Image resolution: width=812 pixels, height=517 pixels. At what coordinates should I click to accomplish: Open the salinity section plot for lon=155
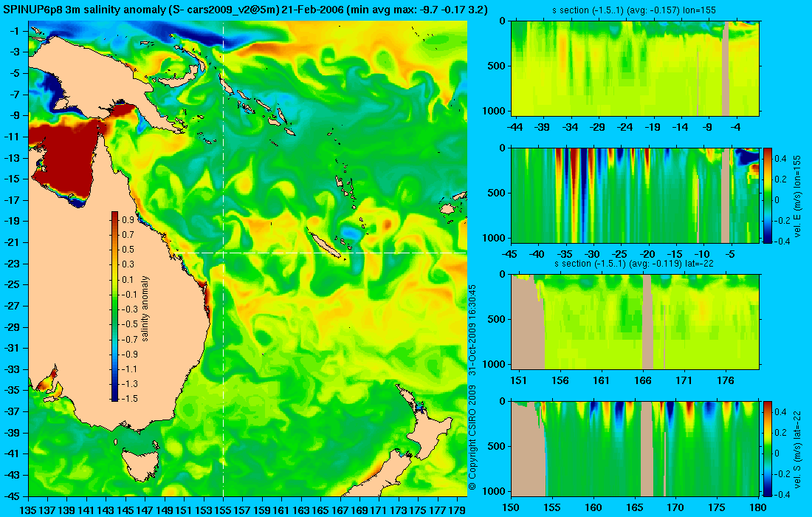tap(636, 69)
